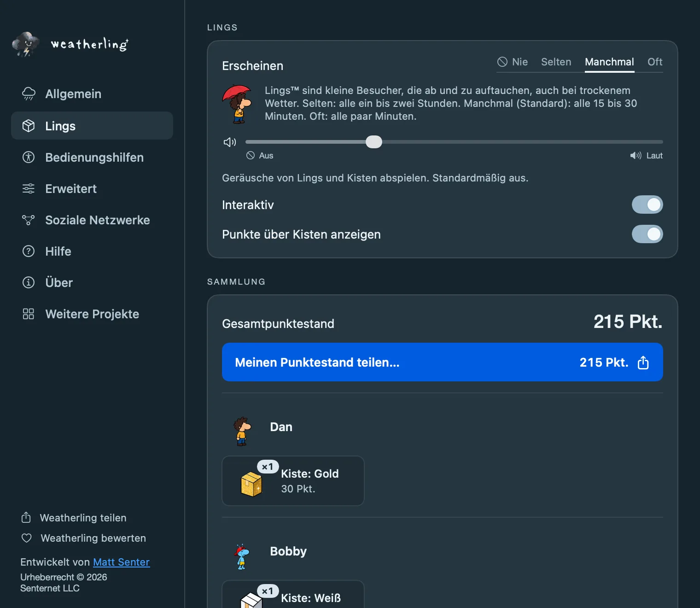Click the Gesamtpunktestand label

tap(278, 324)
